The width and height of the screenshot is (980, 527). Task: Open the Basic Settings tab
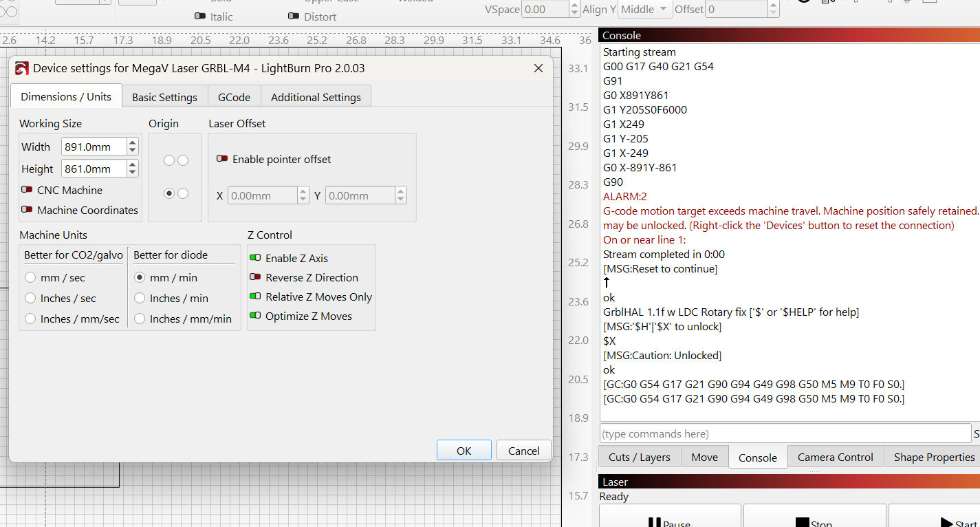[x=164, y=97]
